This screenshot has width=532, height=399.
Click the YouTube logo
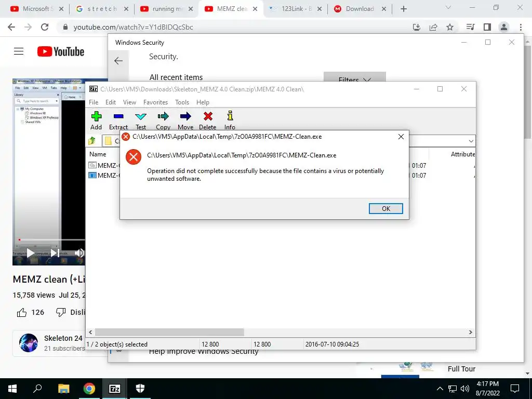pos(61,51)
